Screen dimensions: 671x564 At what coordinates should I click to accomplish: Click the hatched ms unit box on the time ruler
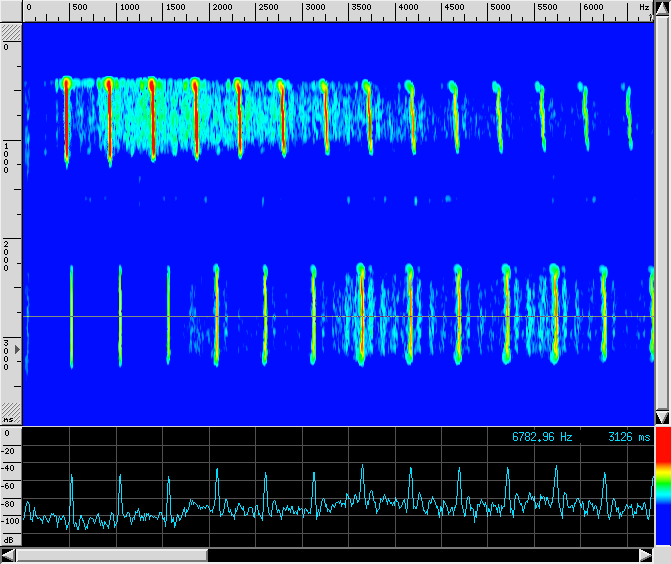(11, 419)
